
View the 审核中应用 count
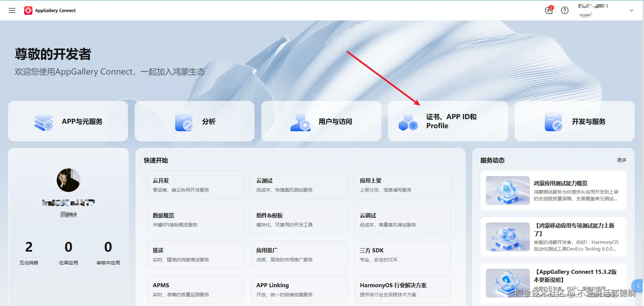(x=108, y=247)
